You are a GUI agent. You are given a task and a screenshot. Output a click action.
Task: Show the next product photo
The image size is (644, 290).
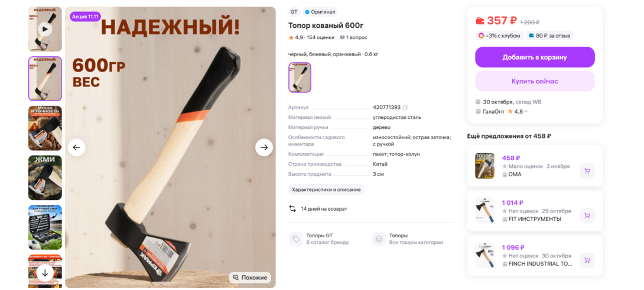[264, 147]
